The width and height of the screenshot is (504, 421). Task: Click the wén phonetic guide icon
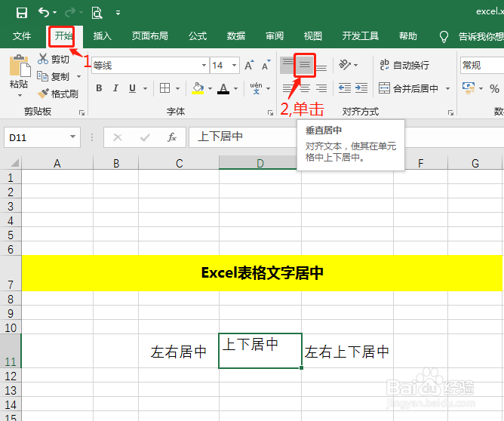pyautogui.click(x=257, y=88)
